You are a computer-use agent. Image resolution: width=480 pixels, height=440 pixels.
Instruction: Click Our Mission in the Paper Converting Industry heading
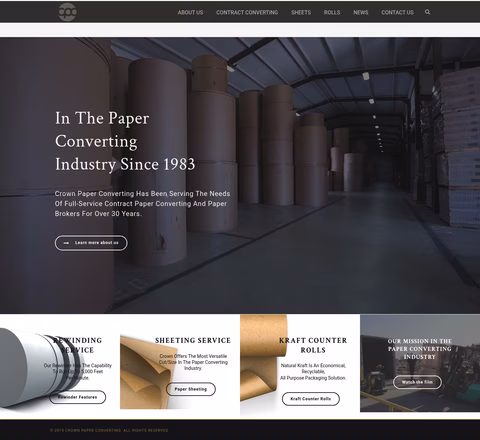tap(420, 349)
